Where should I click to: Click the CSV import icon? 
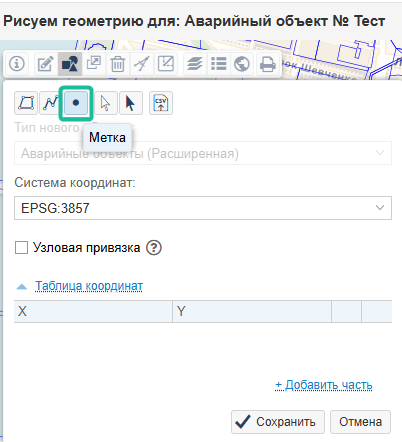(x=161, y=103)
